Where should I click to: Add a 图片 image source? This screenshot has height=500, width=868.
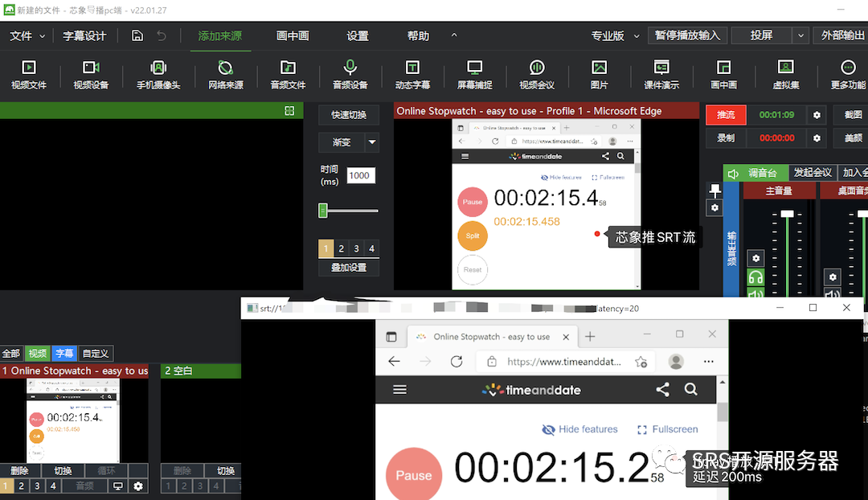[599, 75]
